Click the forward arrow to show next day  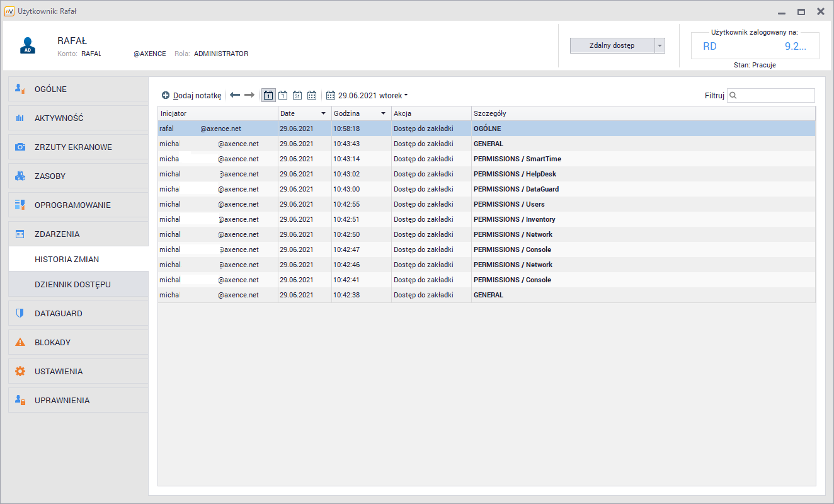(248, 95)
